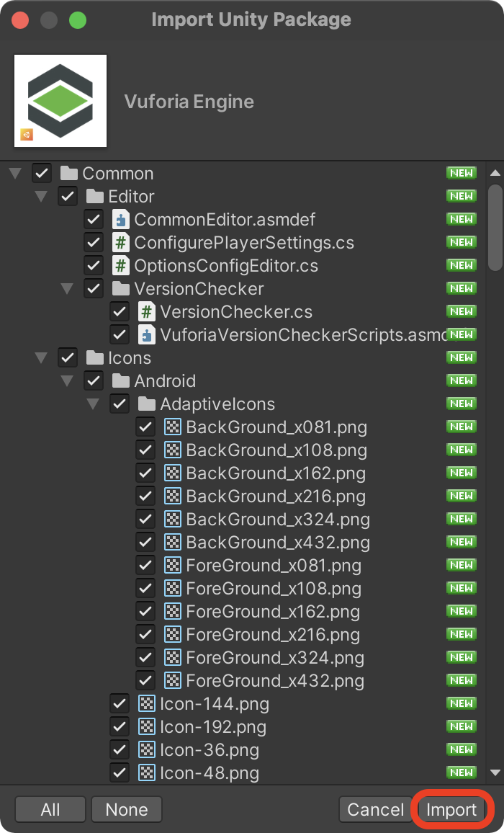Toggle the Icon-48.png checkbox
The width and height of the screenshot is (504, 833).
[120, 773]
